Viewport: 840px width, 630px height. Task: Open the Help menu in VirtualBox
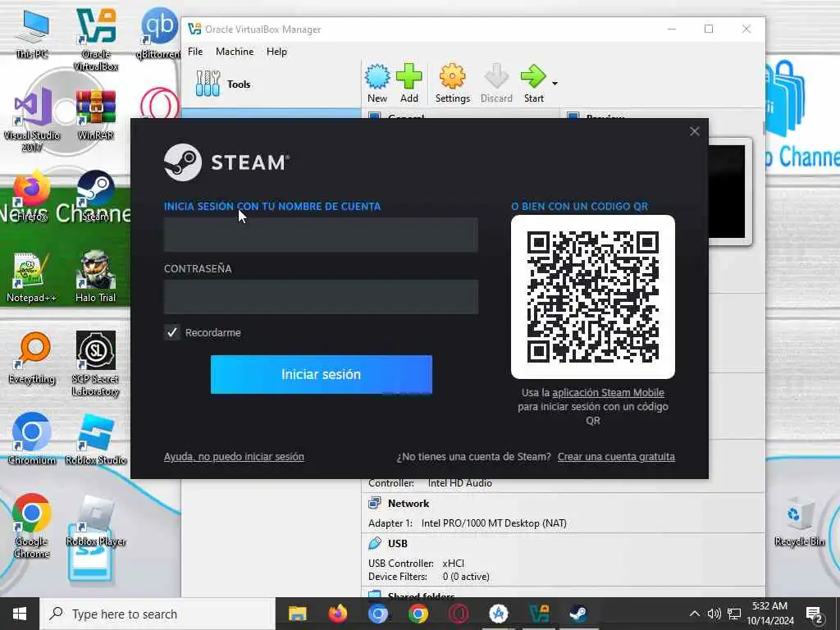276,52
